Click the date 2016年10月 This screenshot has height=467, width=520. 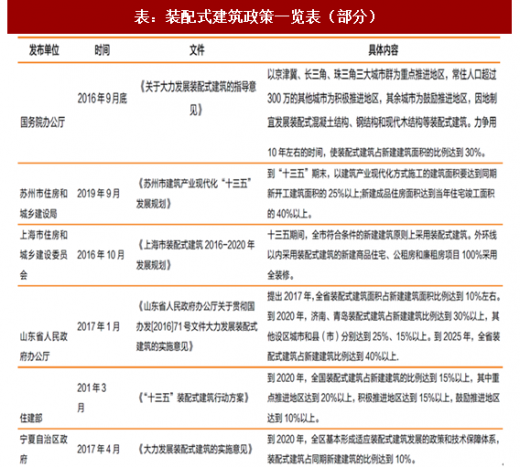coord(101,255)
